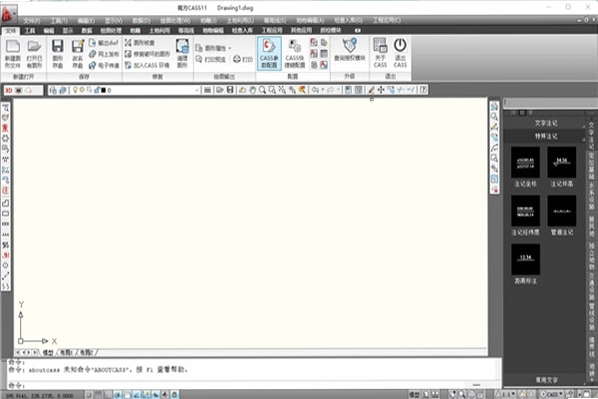Click Recover damaged drawing (修复破坏的图形)
598x399 pixels.
point(147,54)
